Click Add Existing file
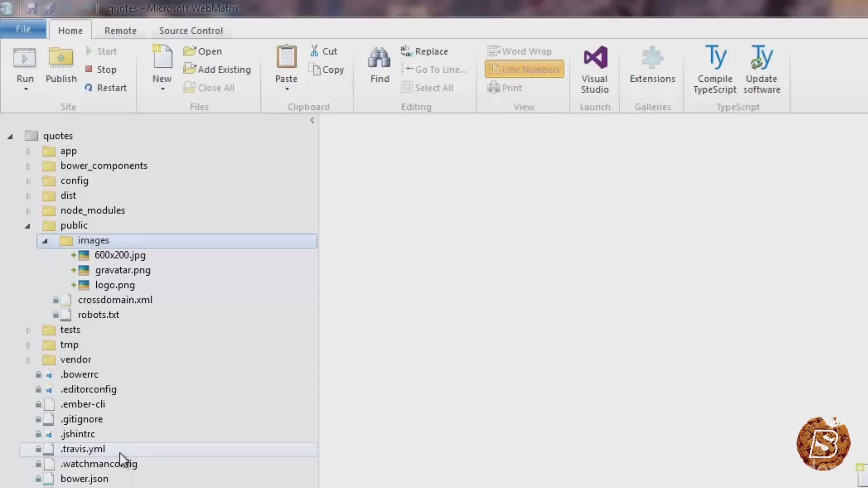This screenshot has width=868, height=488. pos(217,70)
